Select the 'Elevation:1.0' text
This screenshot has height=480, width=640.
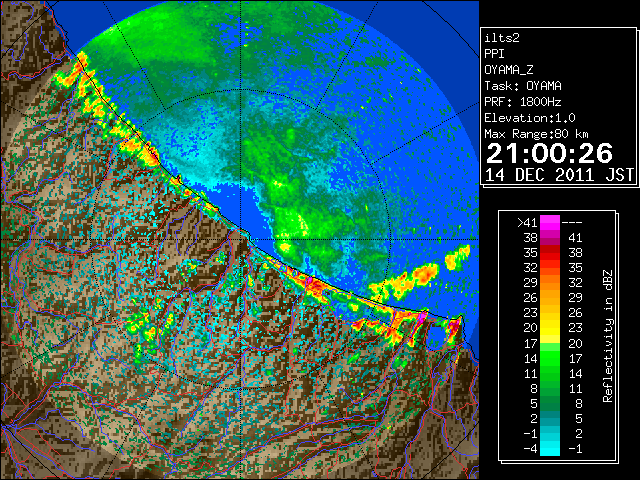click(x=530, y=118)
